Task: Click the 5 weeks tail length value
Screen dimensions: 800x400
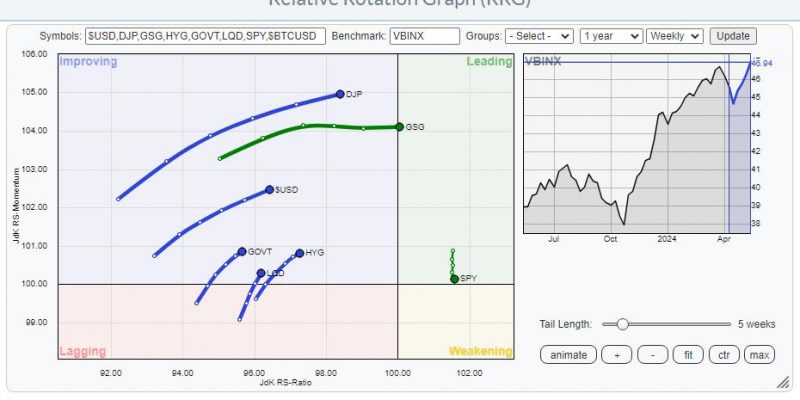Action: pyautogui.click(x=756, y=324)
